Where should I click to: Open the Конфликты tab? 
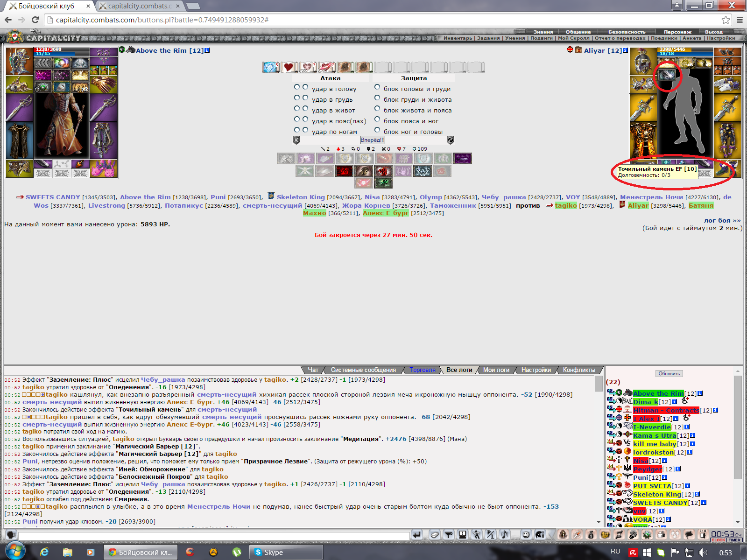pyautogui.click(x=579, y=370)
